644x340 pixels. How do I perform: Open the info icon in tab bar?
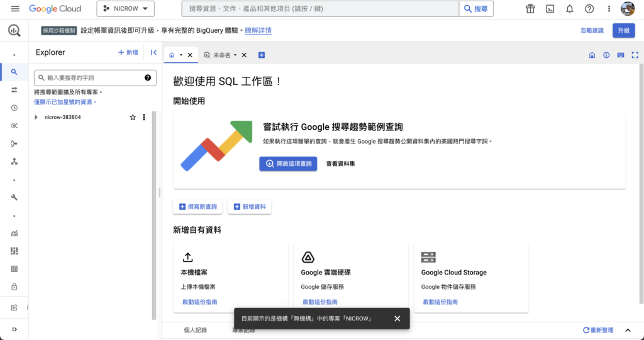(x=606, y=55)
